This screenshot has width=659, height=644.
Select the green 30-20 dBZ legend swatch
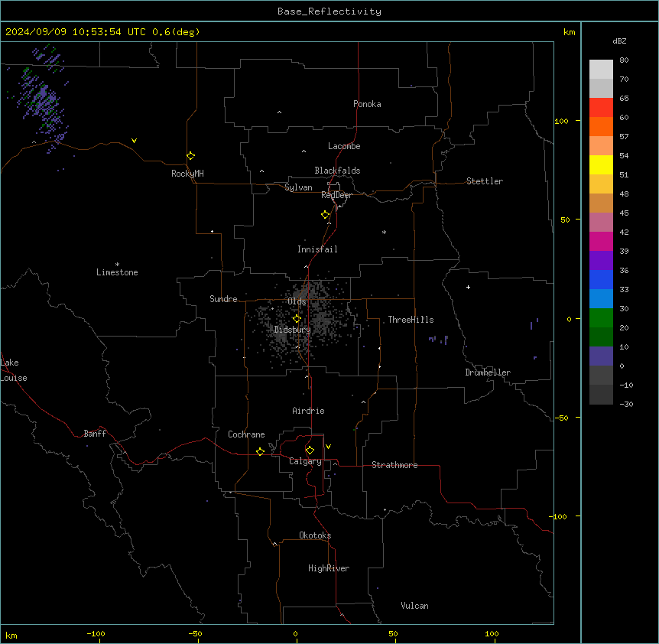pyautogui.click(x=601, y=318)
